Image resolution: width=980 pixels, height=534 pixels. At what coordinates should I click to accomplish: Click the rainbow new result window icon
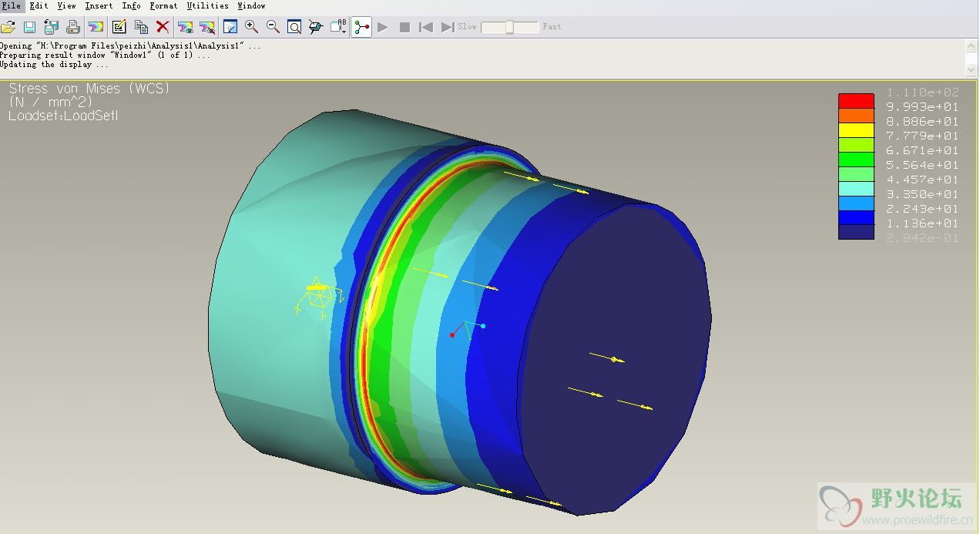pos(96,27)
